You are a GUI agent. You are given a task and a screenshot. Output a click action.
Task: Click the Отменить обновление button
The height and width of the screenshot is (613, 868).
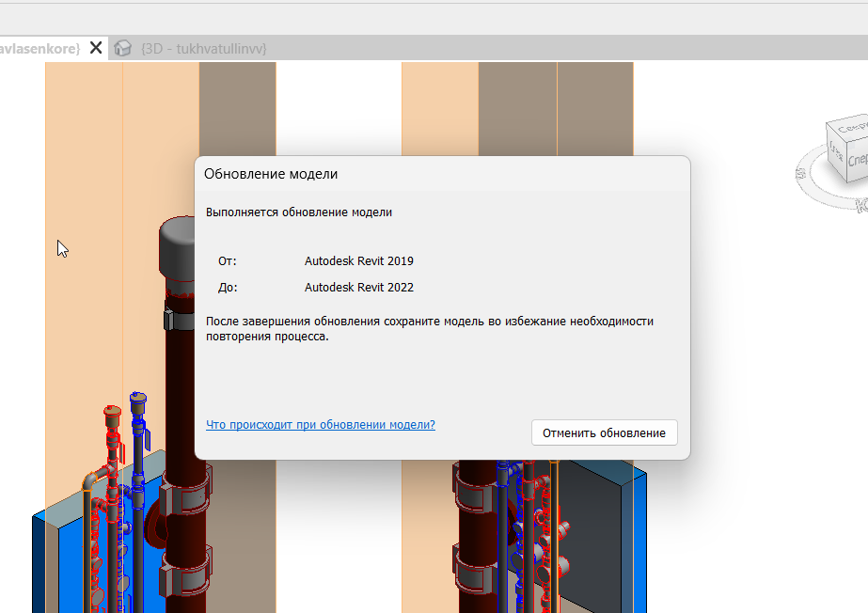tap(604, 432)
